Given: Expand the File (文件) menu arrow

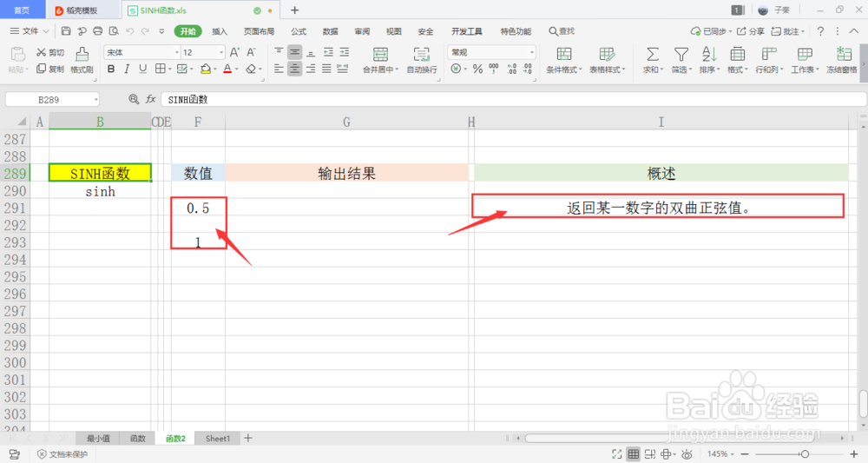Looking at the screenshot, I should 46,31.
